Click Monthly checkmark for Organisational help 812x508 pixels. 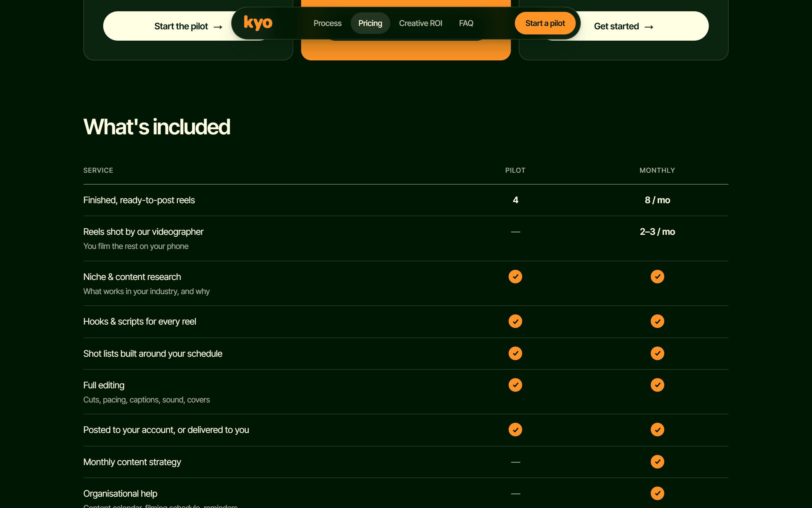657,493
